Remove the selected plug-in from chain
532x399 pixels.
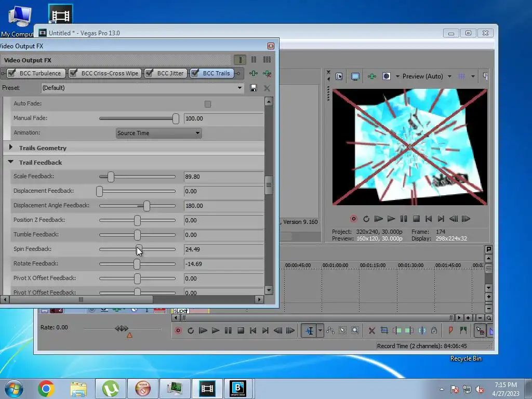(267, 73)
